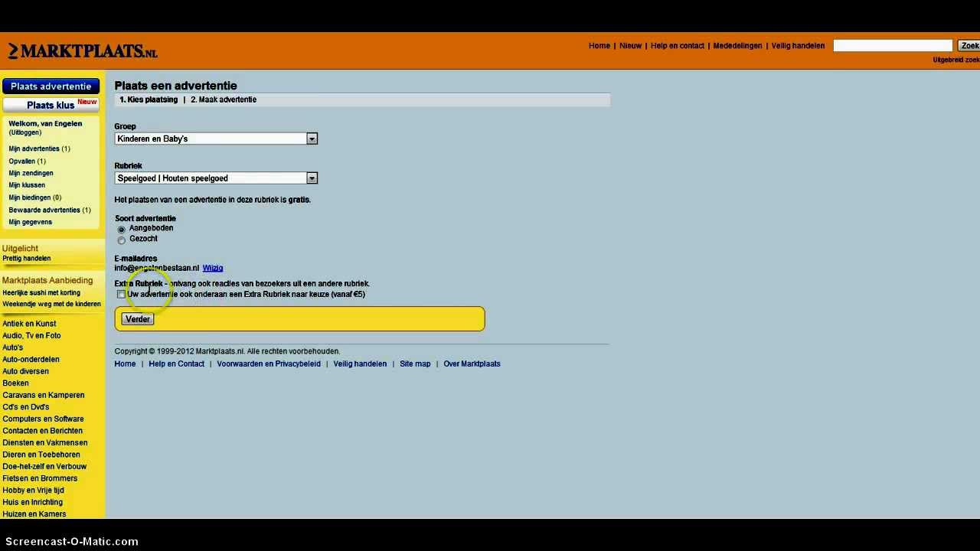Open Home in the top navigation
This screenshot has width=980, height=551.
tap(599, 46)
